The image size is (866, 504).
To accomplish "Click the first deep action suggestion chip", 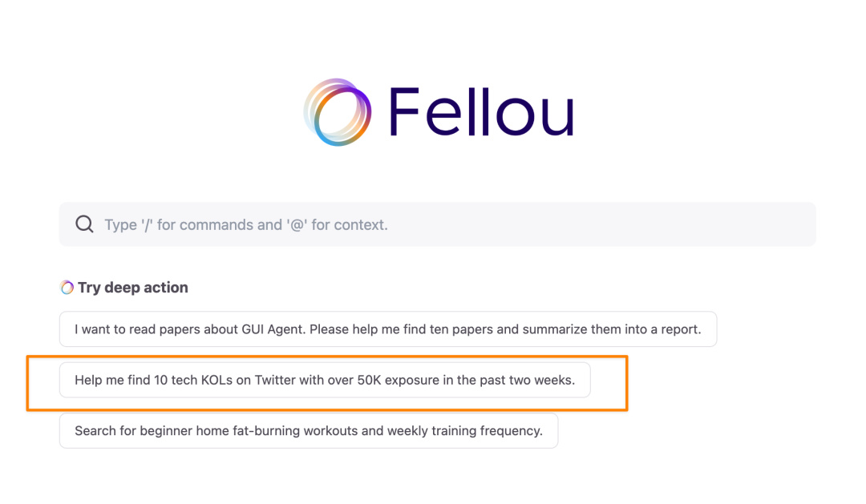I will coord(387,329).
